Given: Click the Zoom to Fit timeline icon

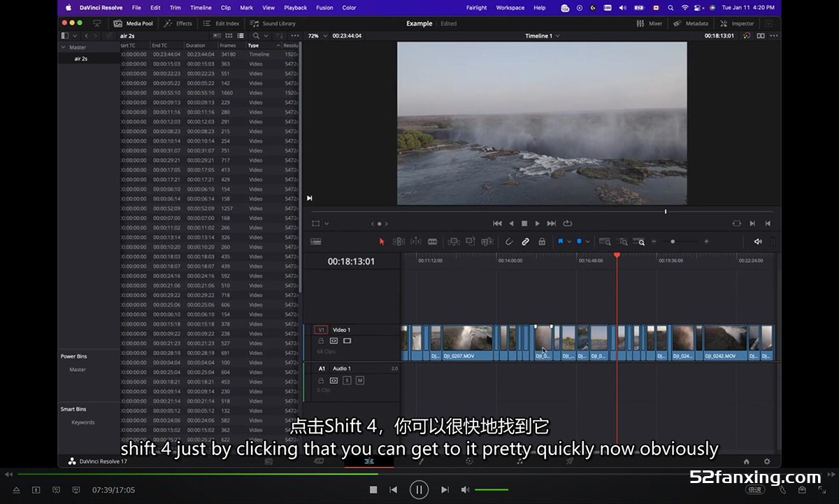Looking at the screenshot, I should point(605,242).
